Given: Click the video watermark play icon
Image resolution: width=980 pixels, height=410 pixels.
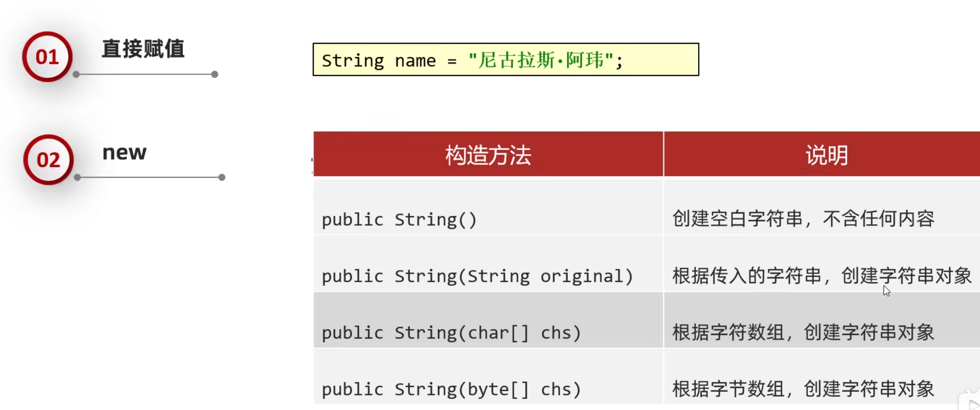Looking at the screenshot, I should (972, 404).
